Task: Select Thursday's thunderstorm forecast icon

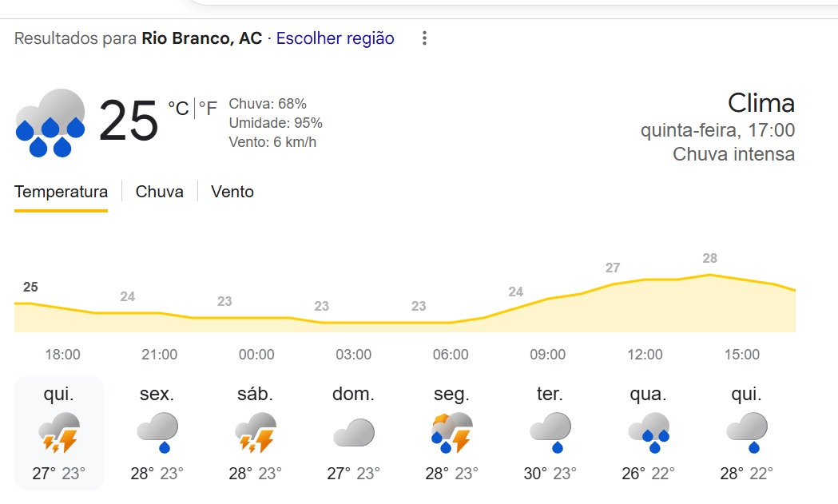Action: click(x=59, y=432)
